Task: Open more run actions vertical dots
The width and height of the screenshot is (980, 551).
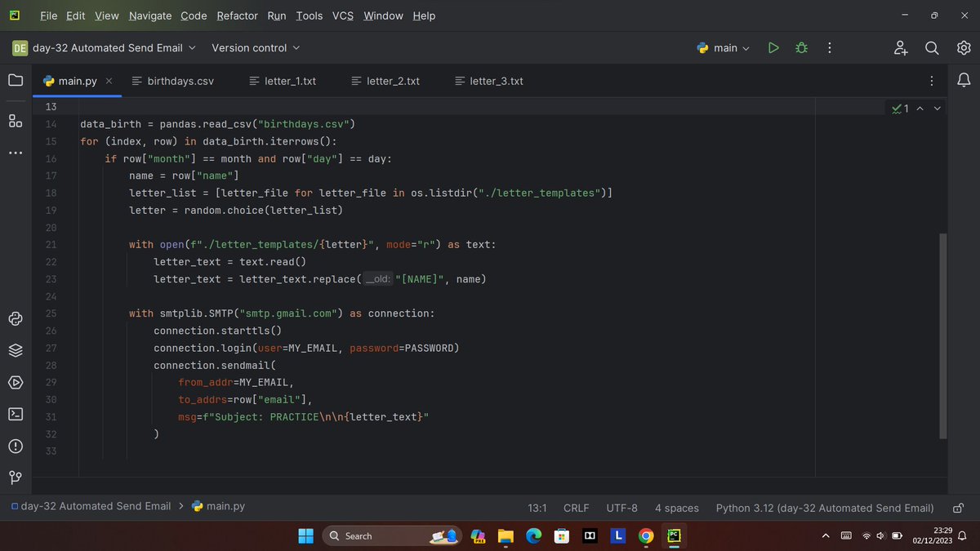Action: tap(830, 48)
